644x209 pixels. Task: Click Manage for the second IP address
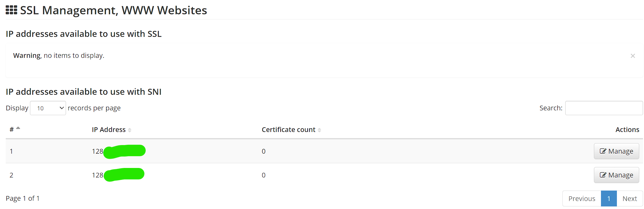(x=616, y=175)
